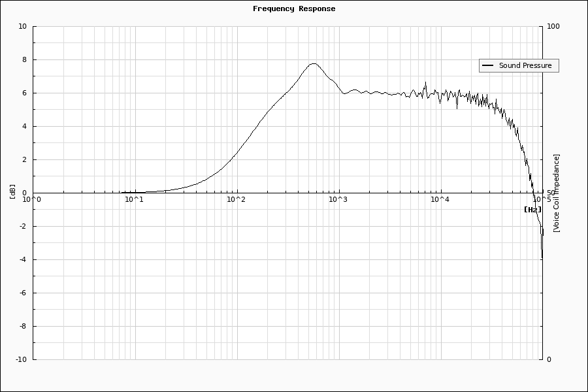Click the 0 tick on the impedance axis
Viewport: 588px width, 392px height.
(x=549, y=359)
